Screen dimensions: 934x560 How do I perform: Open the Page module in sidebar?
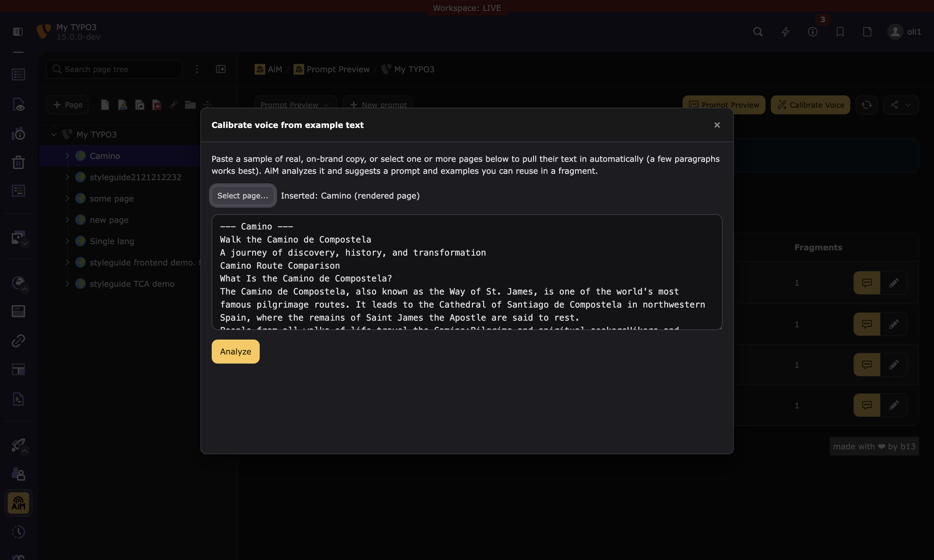pyautogui.click(x=18, y=74)
